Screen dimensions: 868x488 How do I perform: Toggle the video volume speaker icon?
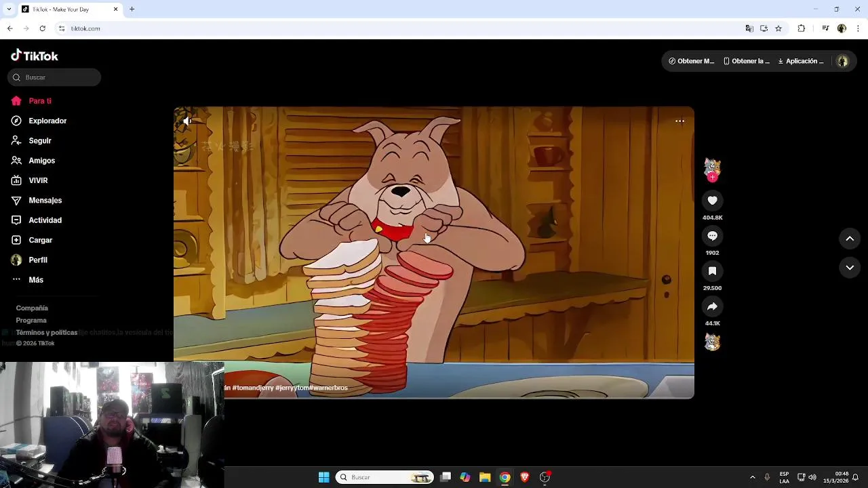pyautogui.click(x=187, y=121)
